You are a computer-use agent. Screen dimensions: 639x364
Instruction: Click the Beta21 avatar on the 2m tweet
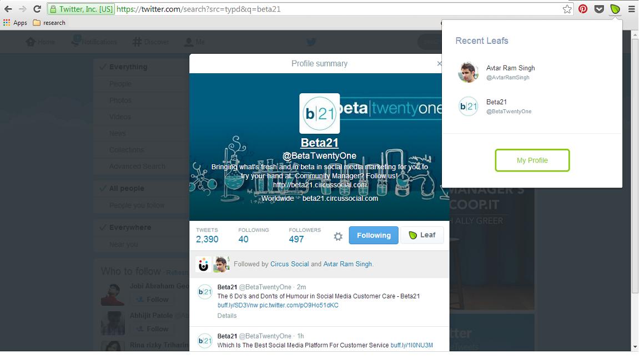[x=204, y=292]
